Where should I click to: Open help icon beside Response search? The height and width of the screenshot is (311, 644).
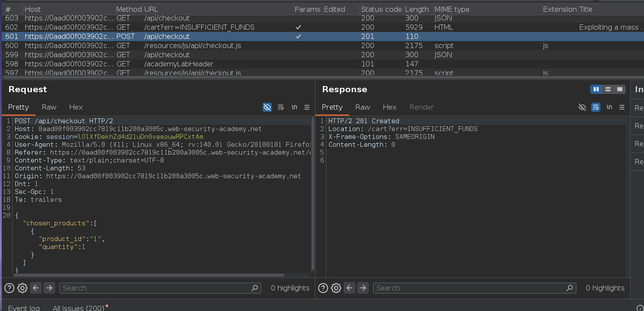[x=323, y=288]
